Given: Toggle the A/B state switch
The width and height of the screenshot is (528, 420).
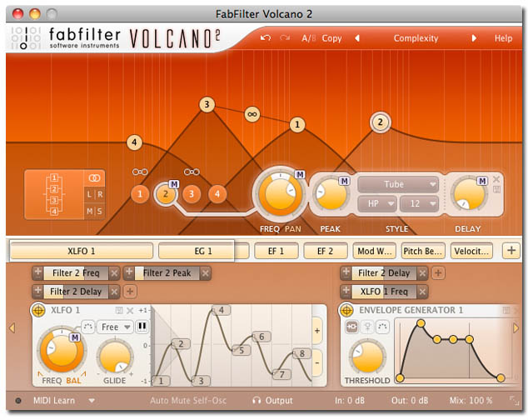Looking at the screenshot, I should pyautogui.click(x=309, y=38).
